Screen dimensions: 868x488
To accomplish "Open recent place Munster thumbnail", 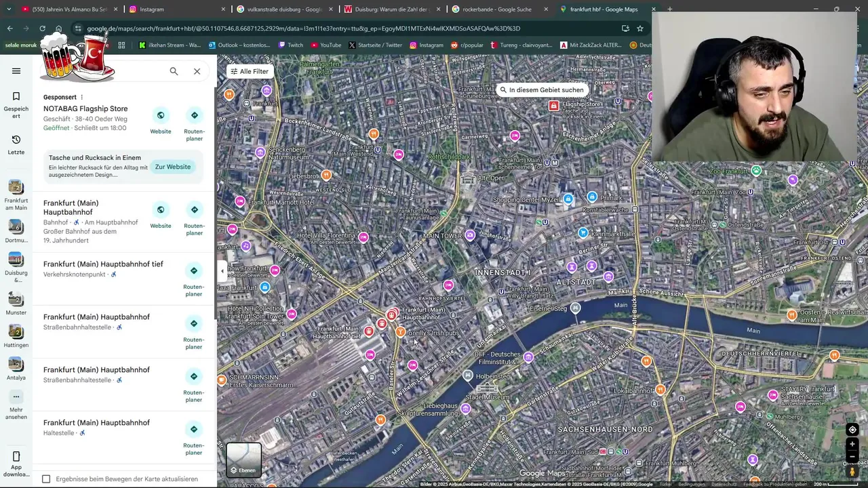I will tap(16, 299).
